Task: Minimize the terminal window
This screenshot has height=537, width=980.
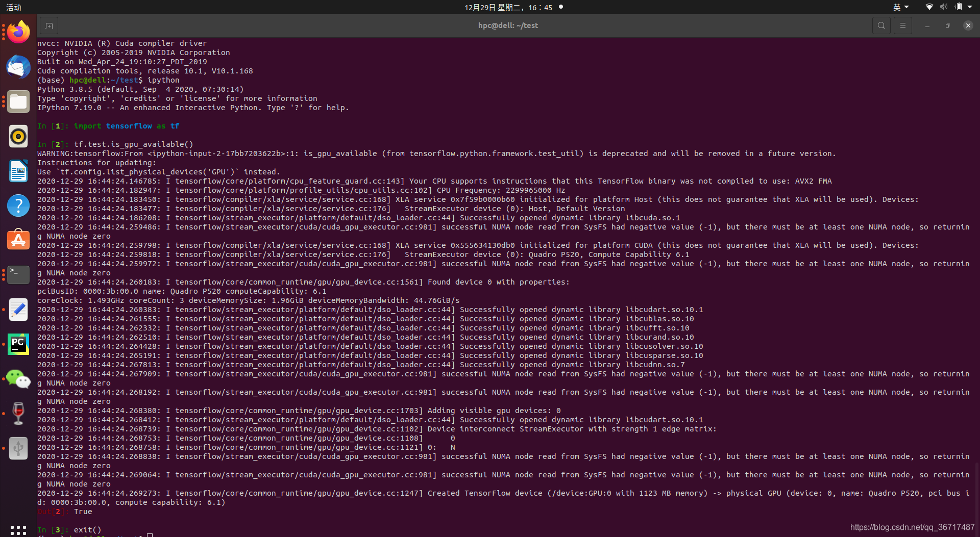Action: point(927,25)
